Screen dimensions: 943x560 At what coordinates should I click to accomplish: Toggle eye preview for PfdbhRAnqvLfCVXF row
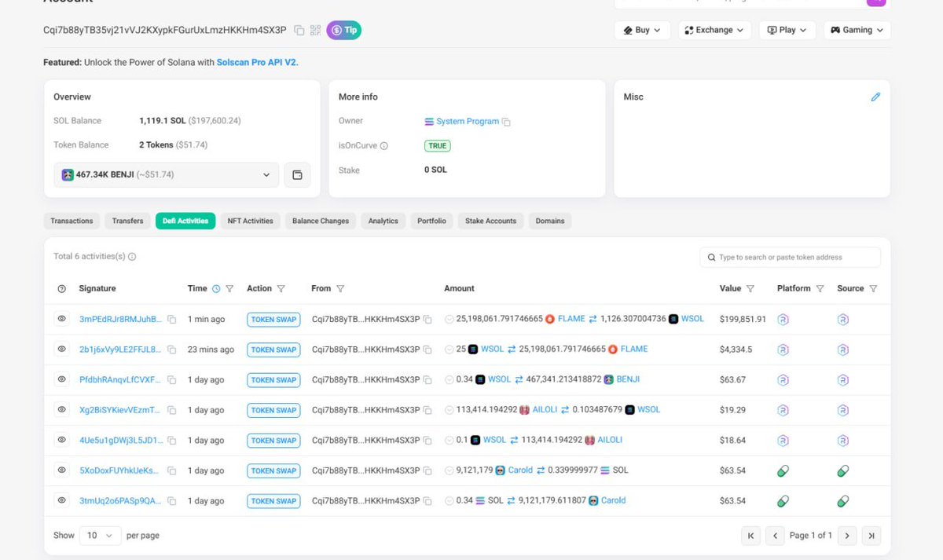point(62,379)
